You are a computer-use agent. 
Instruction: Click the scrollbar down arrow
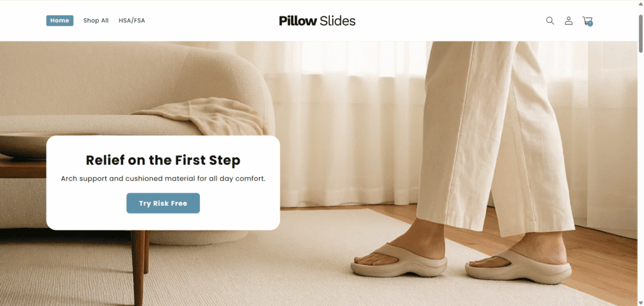click(x=641, y=303)
